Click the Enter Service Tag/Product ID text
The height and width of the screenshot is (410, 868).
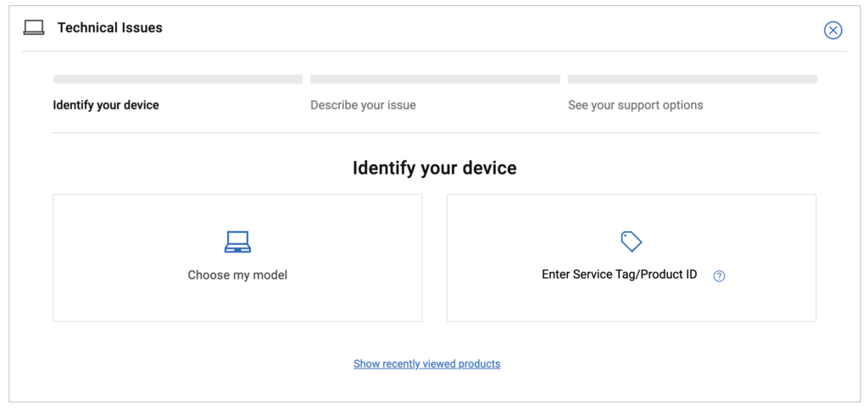(x=620, y=274)
